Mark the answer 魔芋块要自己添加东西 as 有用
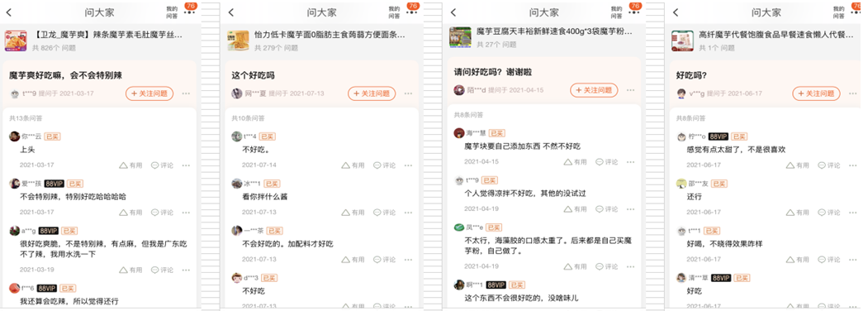This screenshot has width=868, height=311. [575, 162]
